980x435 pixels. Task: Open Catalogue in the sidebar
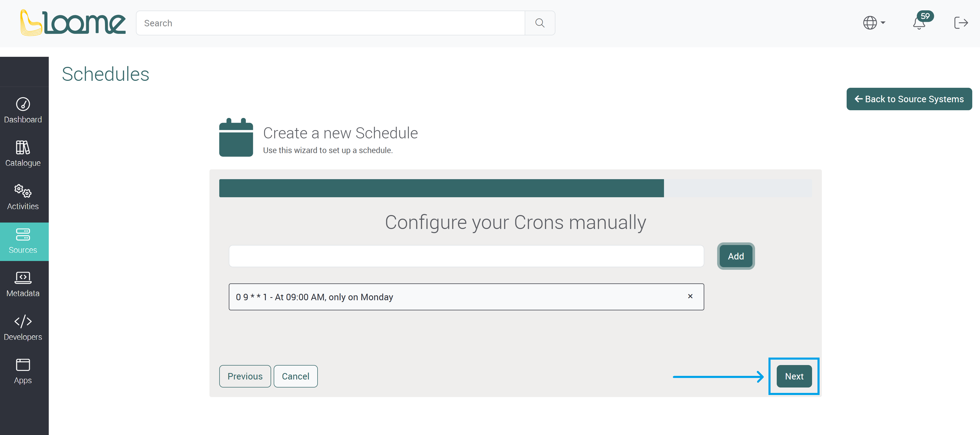click(23, 154)
